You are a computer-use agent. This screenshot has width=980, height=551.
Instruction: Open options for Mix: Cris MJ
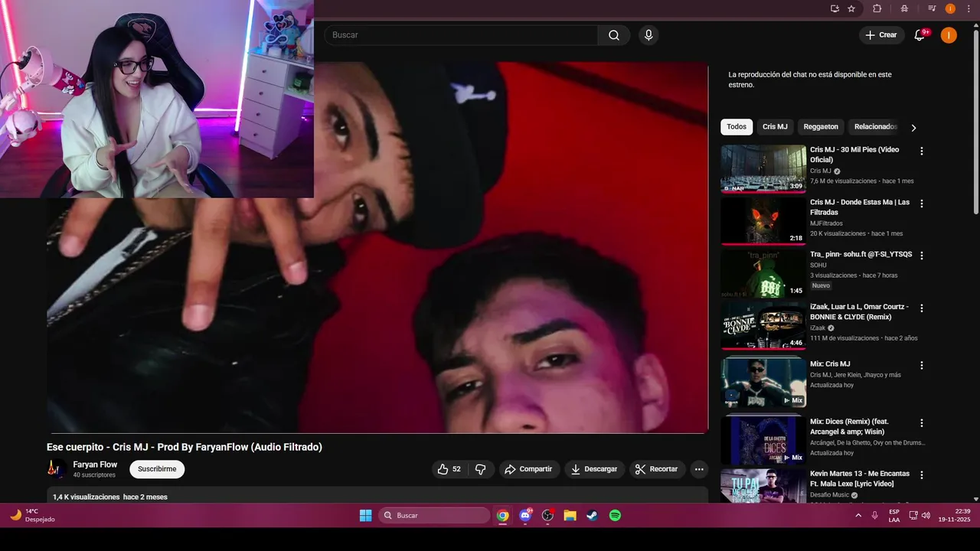click(x=922, y=366)
